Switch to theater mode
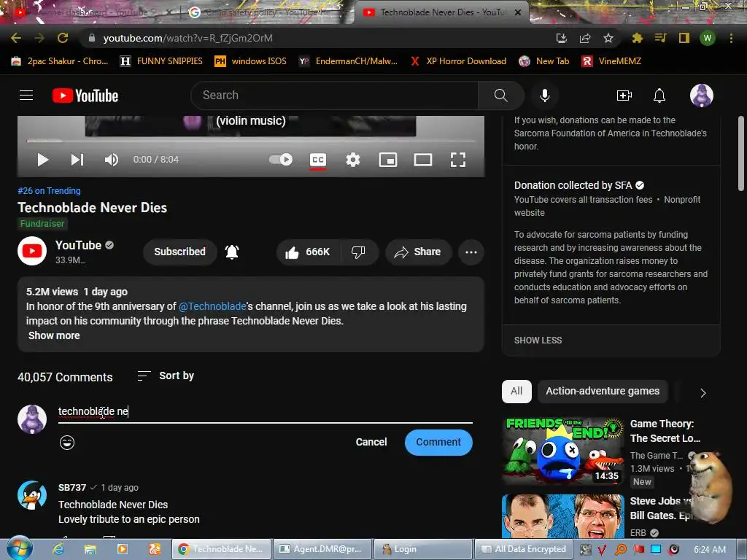The height and width of the screenshot is (560, 747). pyautogui.click(x=423, y=160)
